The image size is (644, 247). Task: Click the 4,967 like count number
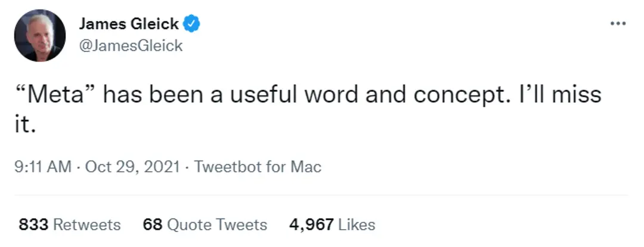(311, 225)
